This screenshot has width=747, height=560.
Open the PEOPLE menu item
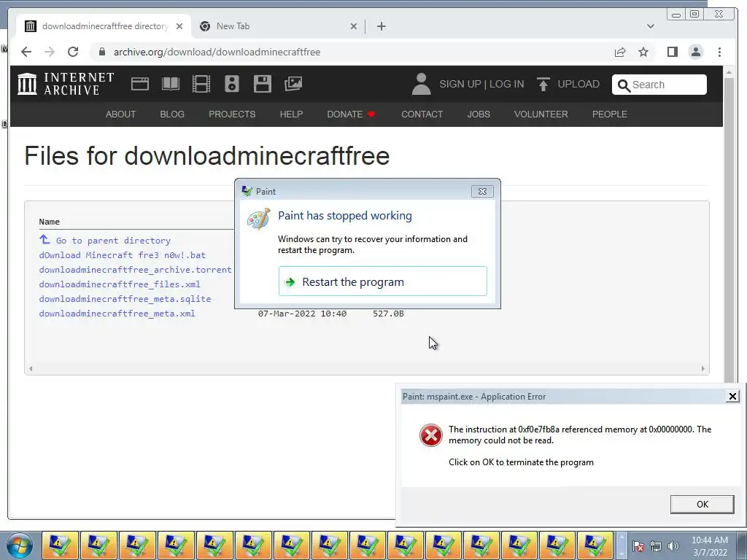(x=609, y=114)
